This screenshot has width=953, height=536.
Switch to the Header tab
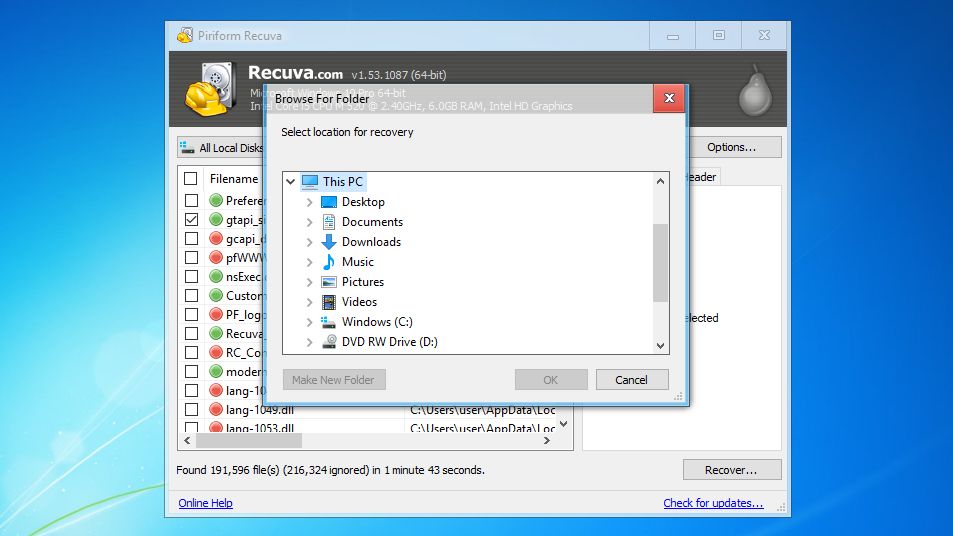click(702, 177)
